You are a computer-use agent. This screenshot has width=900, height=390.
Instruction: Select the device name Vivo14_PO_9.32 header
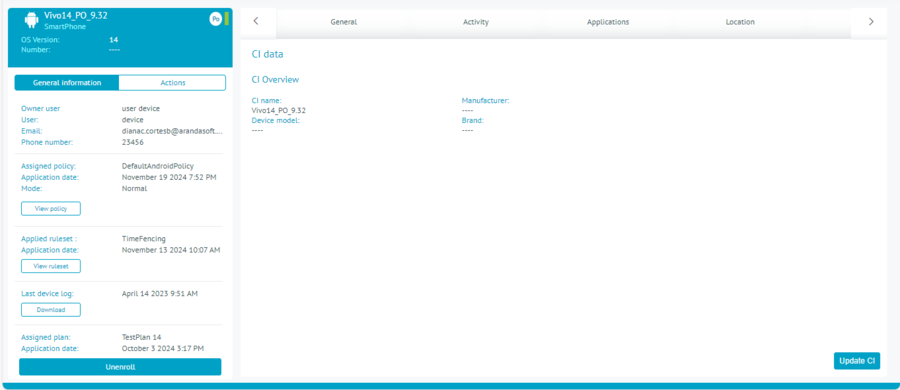point(76,16)
